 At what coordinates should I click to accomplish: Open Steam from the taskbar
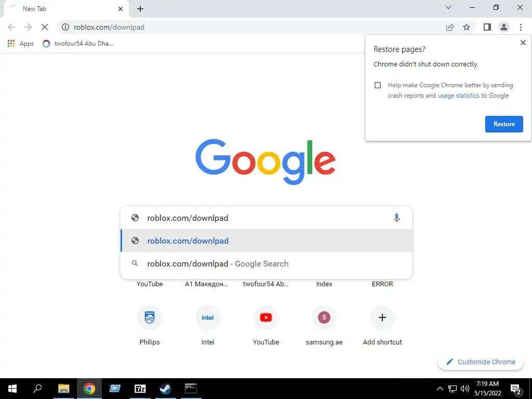165,389
